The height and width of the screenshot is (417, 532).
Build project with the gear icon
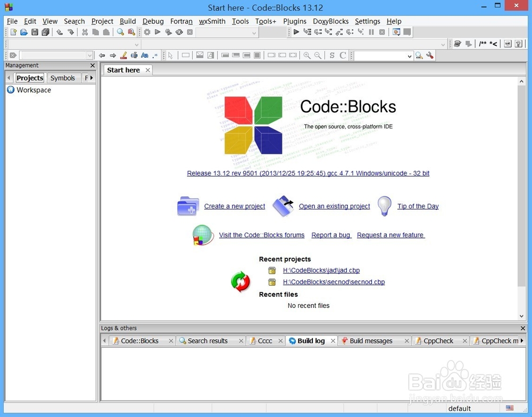(x=147, y=32)
